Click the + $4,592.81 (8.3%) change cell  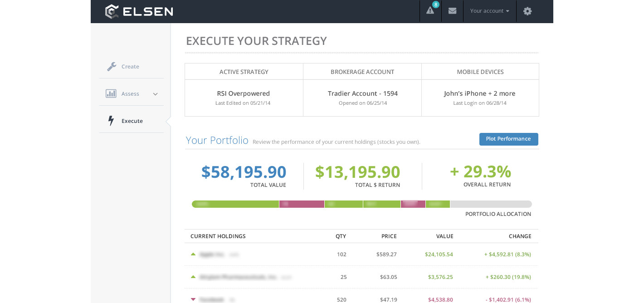coord(507,254)
